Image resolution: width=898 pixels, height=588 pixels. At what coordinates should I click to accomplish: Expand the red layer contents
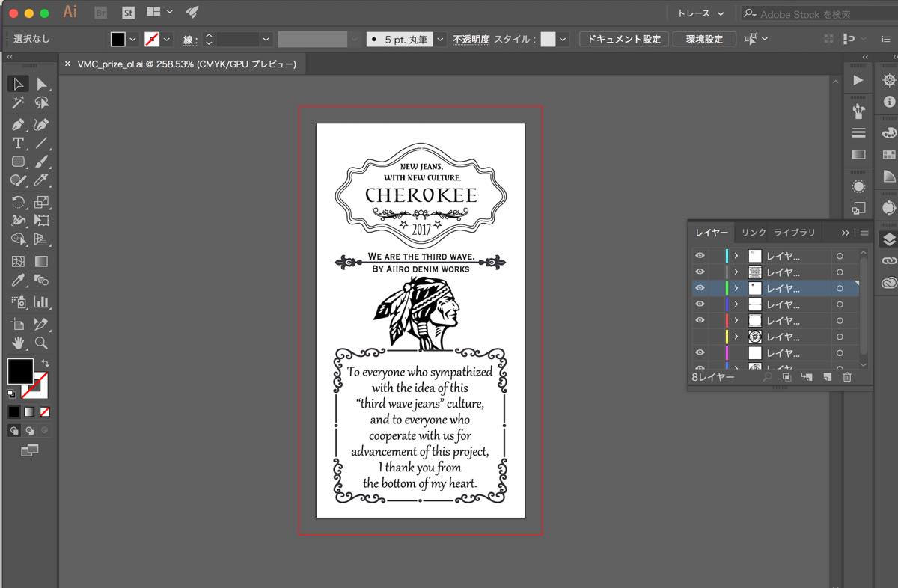pyautogui.click(x=736, y=320)
